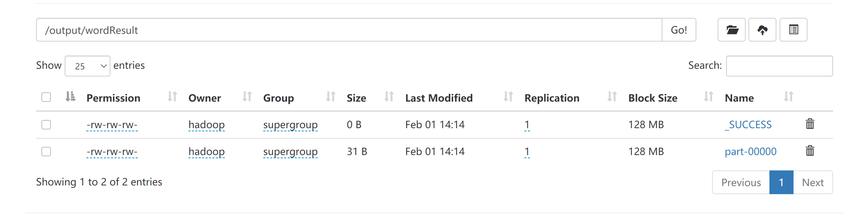Sort entries by Last Modified arrows
Viewport: 868px width, 220px height.
508,97
